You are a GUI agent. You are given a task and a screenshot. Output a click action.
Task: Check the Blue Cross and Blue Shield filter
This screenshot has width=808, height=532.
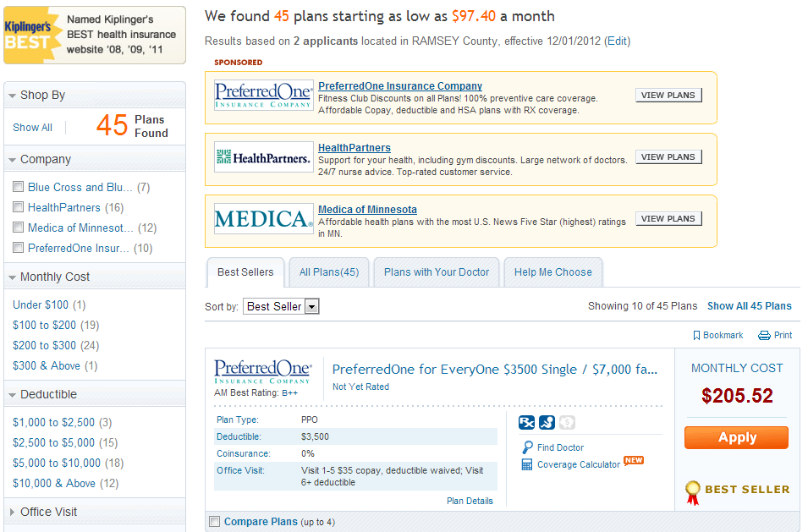[x=19, y=187]
